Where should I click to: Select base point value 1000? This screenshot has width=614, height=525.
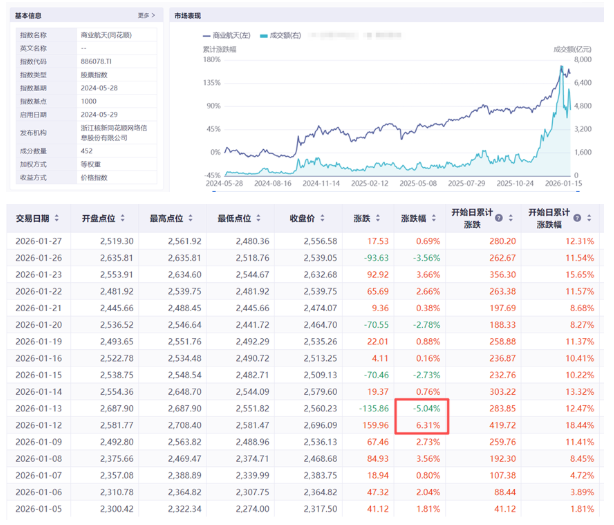click(88, 101)
